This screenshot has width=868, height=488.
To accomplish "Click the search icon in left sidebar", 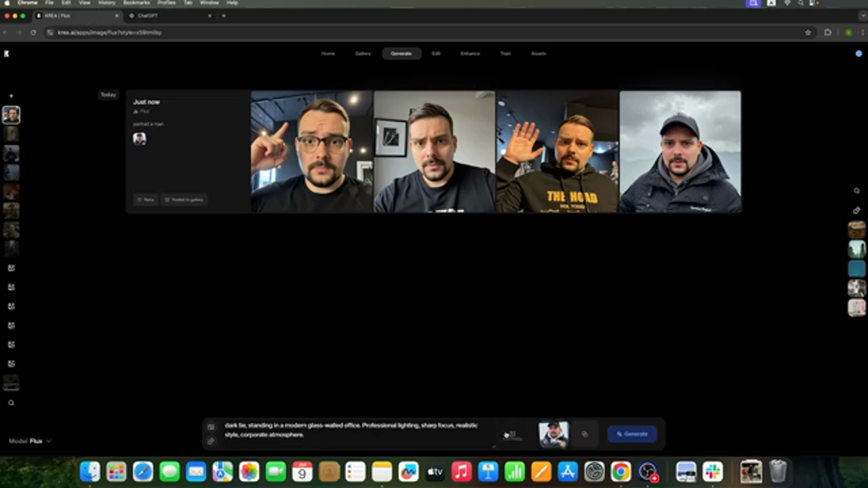I will click(x=11, y=403).
